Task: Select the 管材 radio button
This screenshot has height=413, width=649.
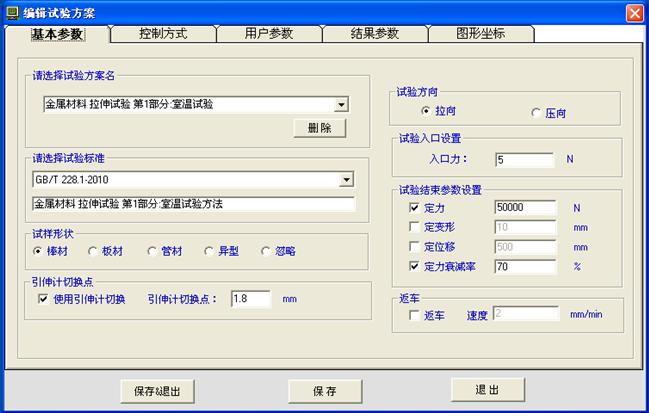Action: point(152,251)
